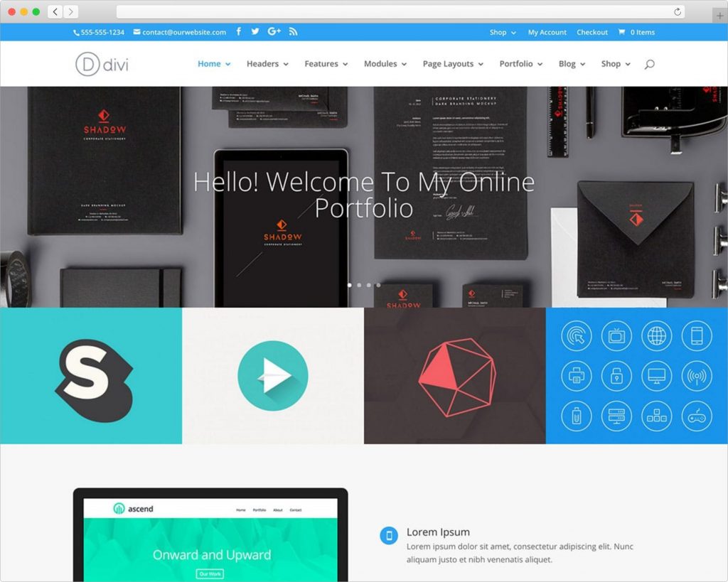The image size is (728, 582).
Task: Click the RSS feed icon
Action: 293,32
